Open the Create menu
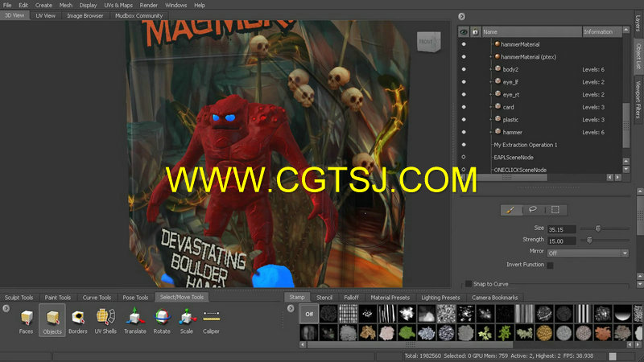Viewport: 644px width, 362px height. (x=43, y=6)
